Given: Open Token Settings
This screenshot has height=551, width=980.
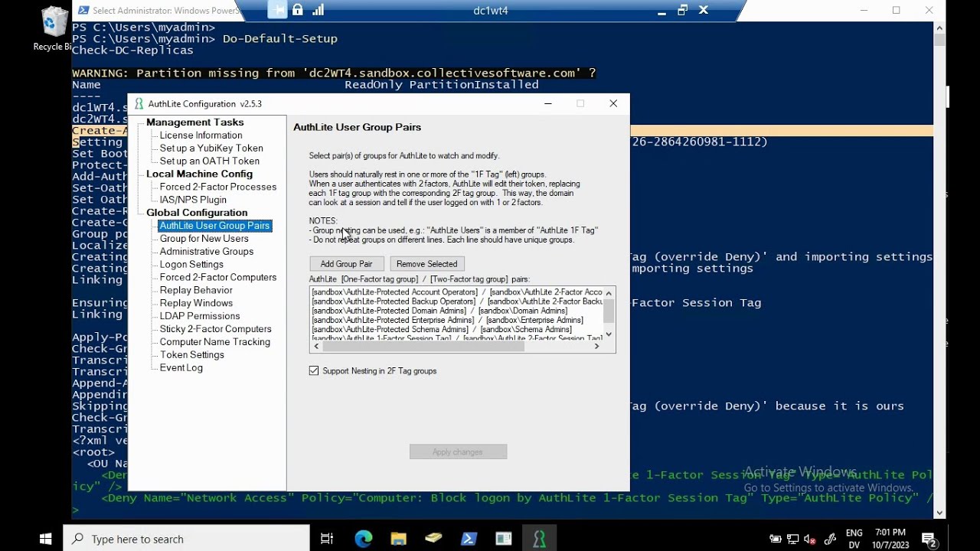Looking at the screenshot, I should pos(191,355).
